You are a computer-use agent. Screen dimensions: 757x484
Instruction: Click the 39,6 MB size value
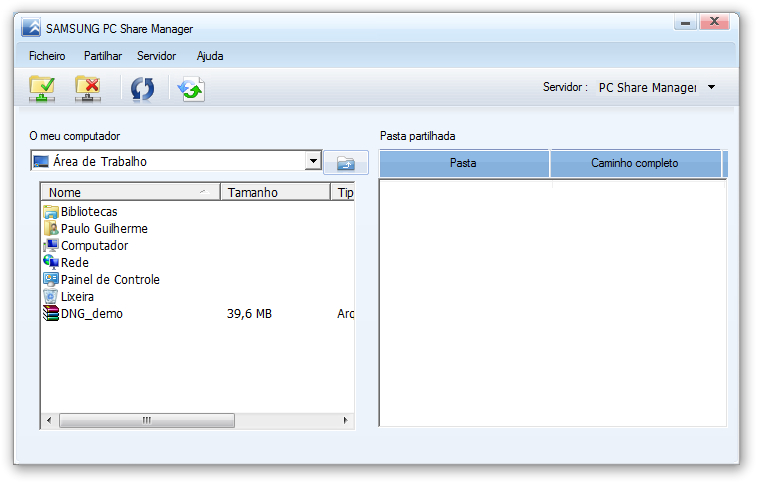(249, 314)
